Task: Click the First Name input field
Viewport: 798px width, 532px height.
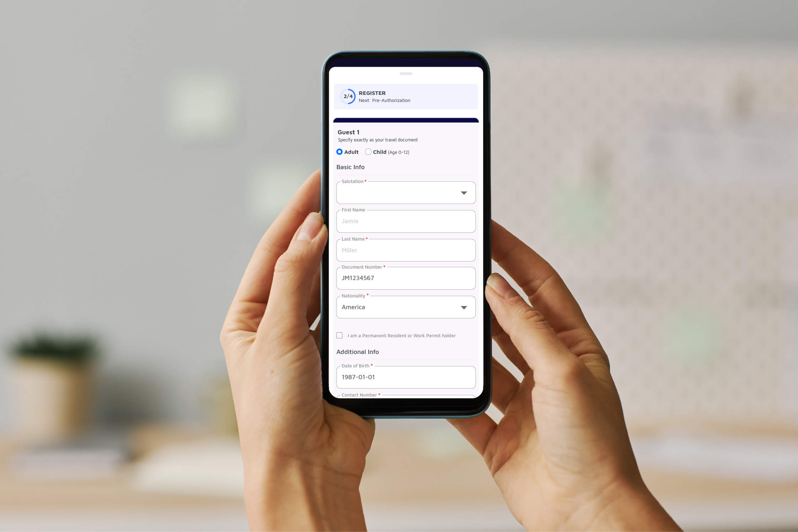Action: click(x=406, y=221)
